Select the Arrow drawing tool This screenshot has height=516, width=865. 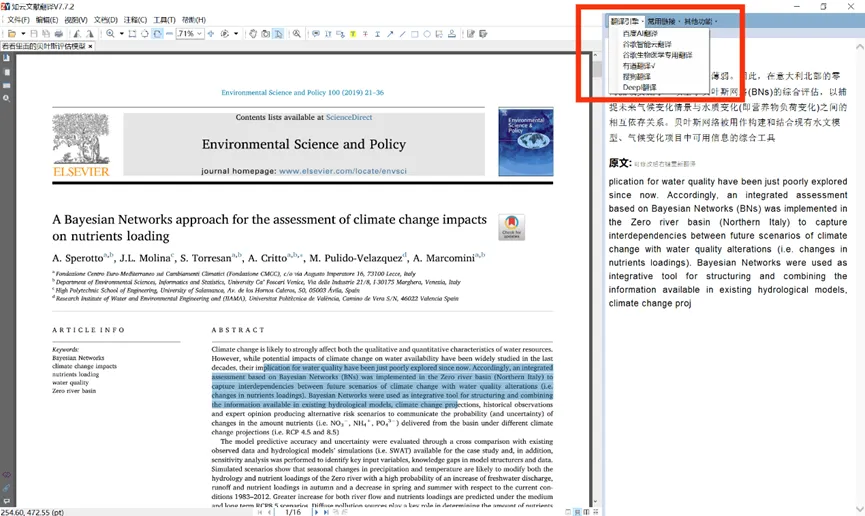click(390, 34)
